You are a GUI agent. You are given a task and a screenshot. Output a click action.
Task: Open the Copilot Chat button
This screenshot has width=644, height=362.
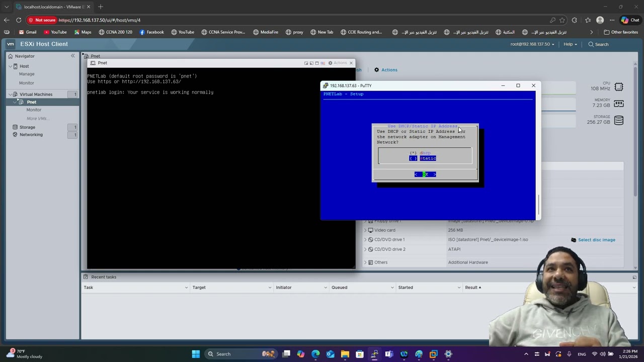pyautogui.click(x=631, y=20)
